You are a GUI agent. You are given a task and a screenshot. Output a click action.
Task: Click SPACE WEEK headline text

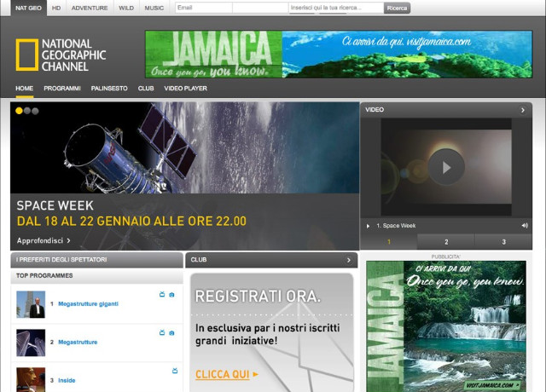click(x=55, y=205)
